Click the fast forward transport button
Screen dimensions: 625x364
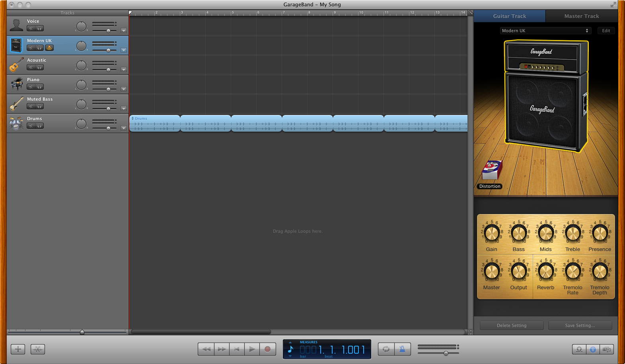pos(222,349)
